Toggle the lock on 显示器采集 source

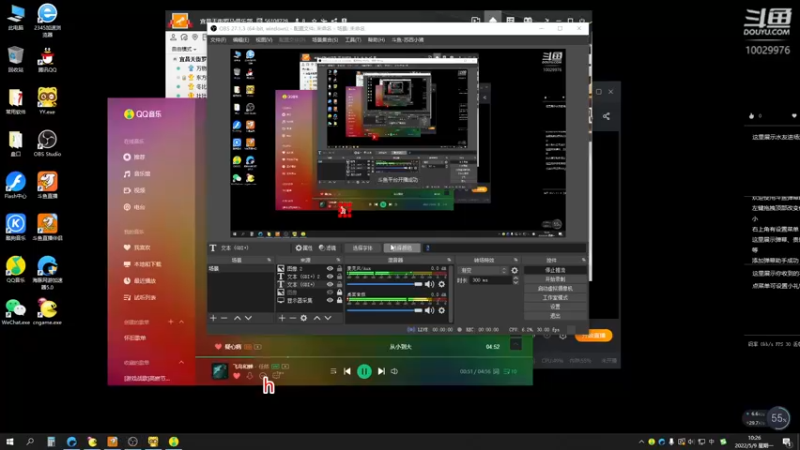pos(339,301)
